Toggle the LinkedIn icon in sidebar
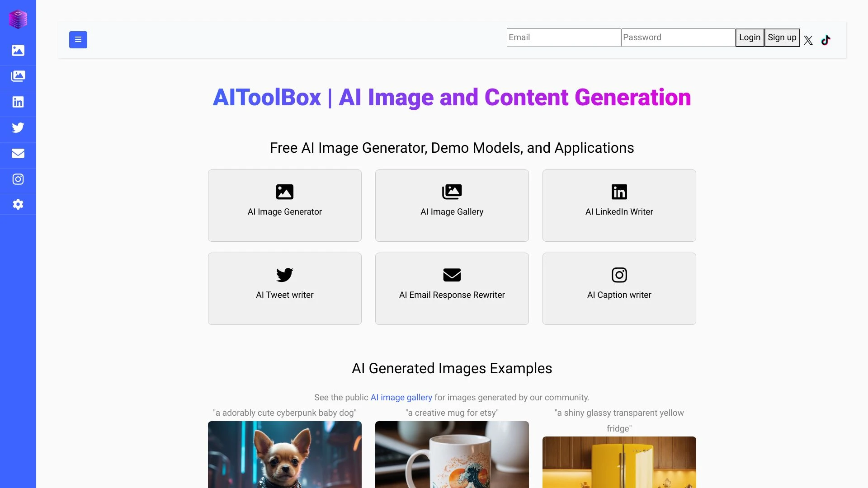This screenshot has width=868, height=488. [18, 101]
